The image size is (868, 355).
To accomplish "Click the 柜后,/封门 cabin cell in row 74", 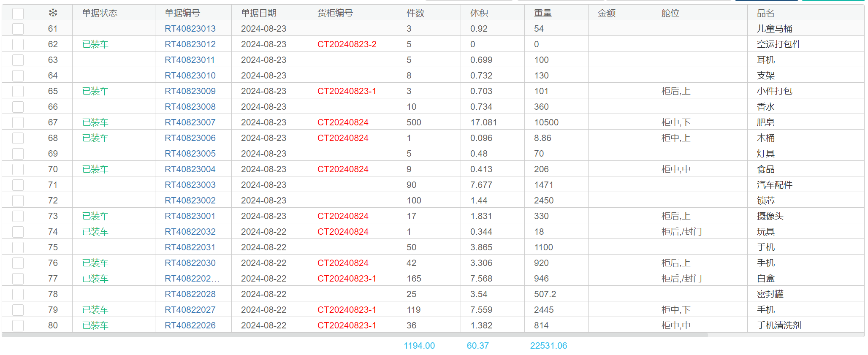I will pyautogui.click(x=682, y=232).
